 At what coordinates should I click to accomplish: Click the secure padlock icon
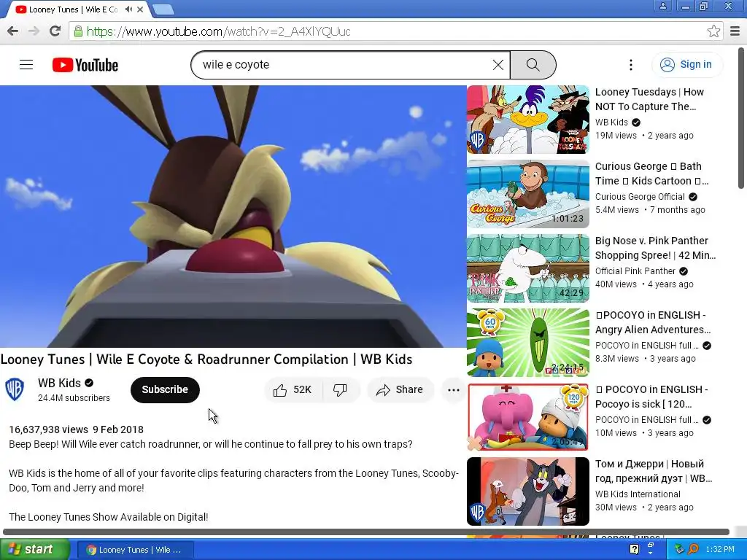click(78, 31)
